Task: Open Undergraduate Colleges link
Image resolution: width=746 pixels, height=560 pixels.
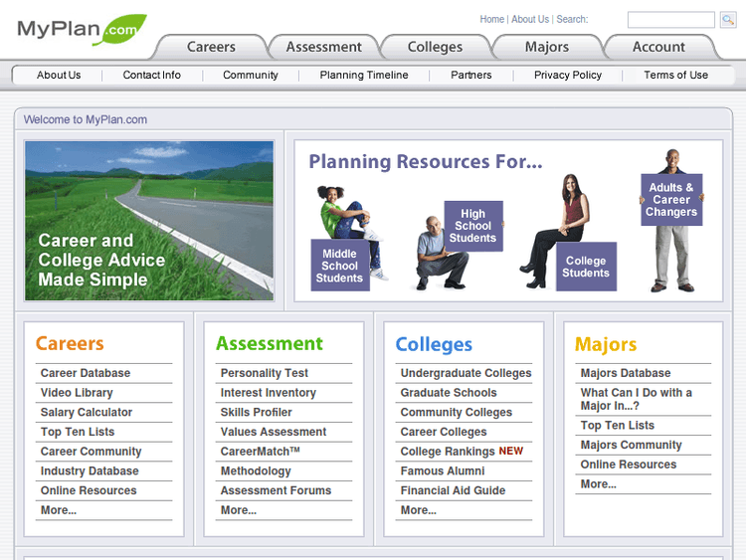Action: (466, 373)
